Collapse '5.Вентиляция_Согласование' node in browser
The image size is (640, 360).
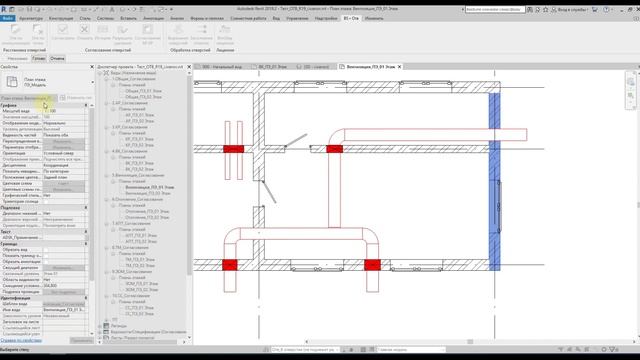pos(107,175)
